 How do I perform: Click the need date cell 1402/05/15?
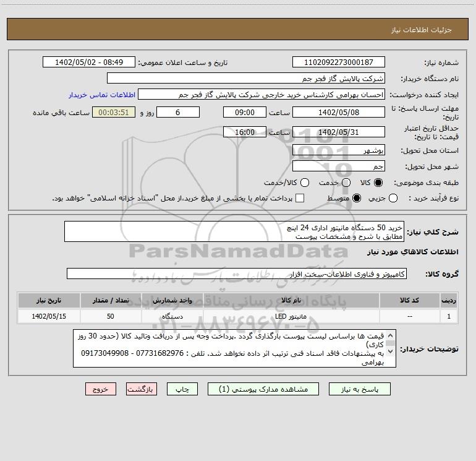coord(49,316)
